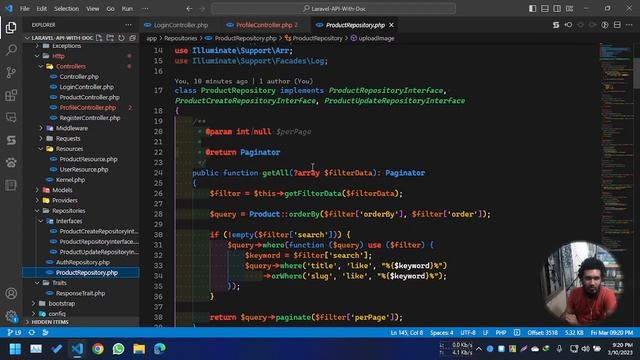Open the Run menu

pos(127,9)
